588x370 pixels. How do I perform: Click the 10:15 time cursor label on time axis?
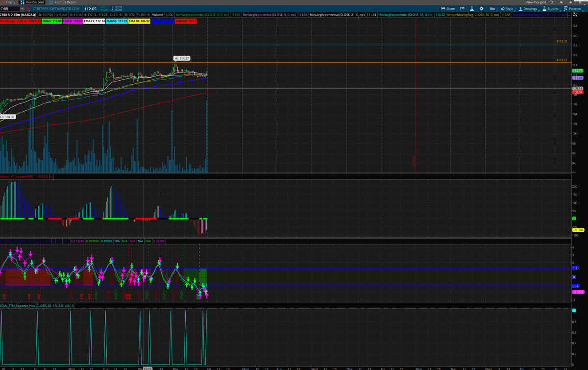(147, 368)
